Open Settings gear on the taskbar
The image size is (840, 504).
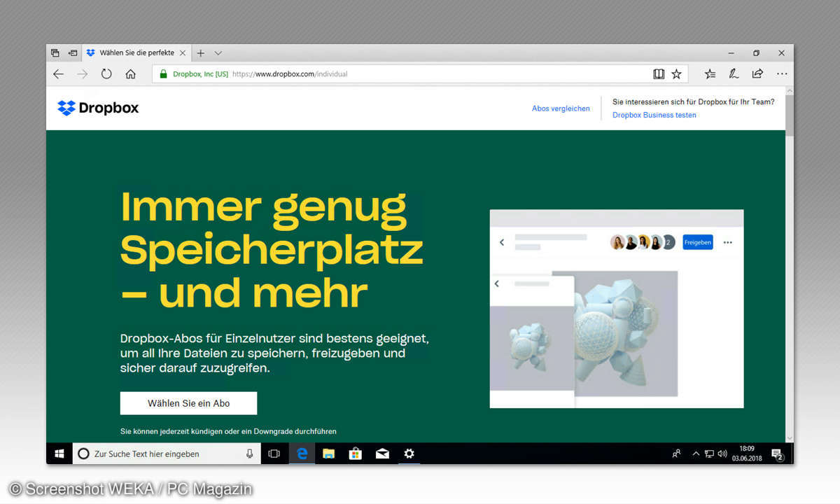coord(409,454)
